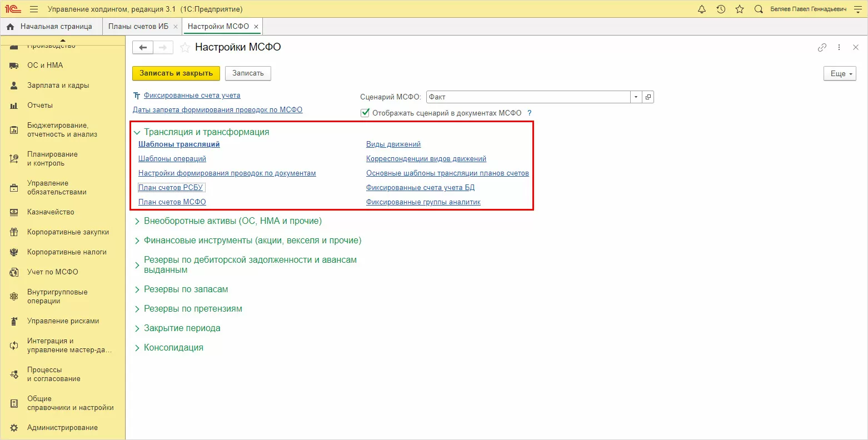Click the Процессы и согласование icon

tap(14, 374)
